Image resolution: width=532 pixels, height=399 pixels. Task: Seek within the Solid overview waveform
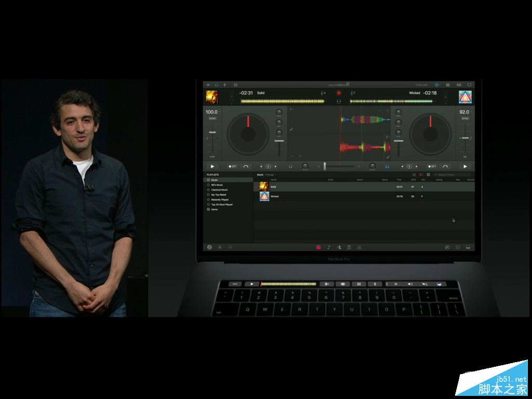282,101
